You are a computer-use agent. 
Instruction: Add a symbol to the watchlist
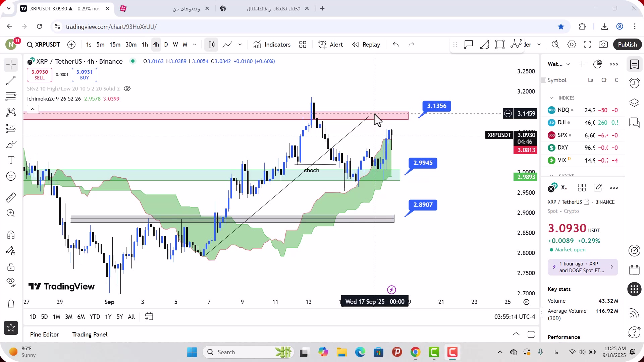coord(582,64)
